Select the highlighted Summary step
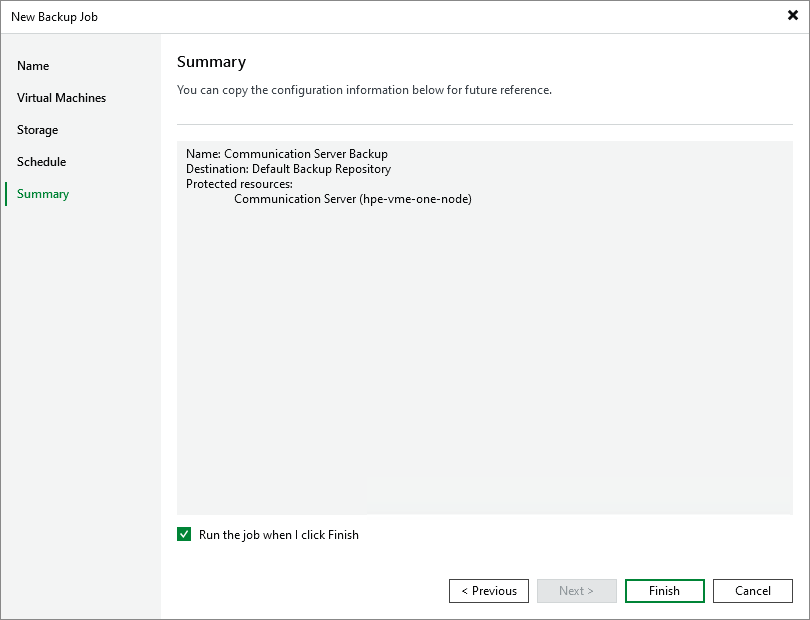The width and height of the screenshot is (810, 620). pyautogui.click(x=42, y=193)
